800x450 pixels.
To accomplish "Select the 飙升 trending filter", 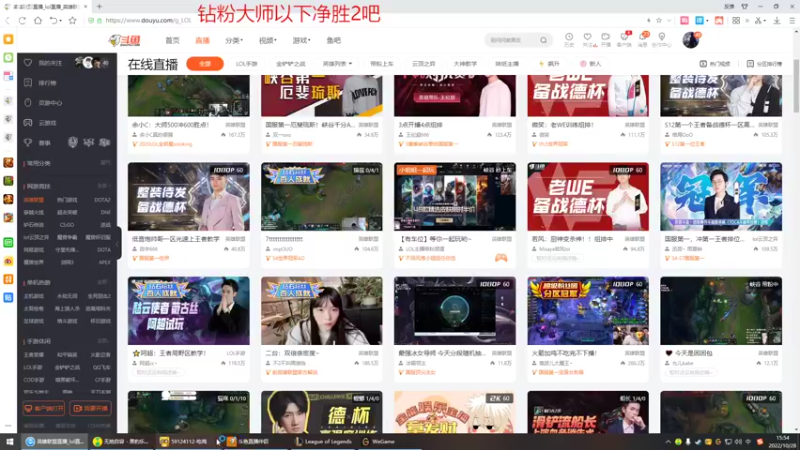I will (549, 64).
